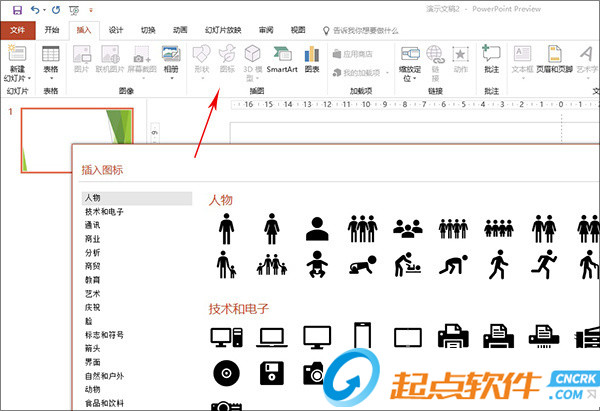Click the Redo repeat icon
Viewport: 600px width, 411px height.
coord(56,10)
